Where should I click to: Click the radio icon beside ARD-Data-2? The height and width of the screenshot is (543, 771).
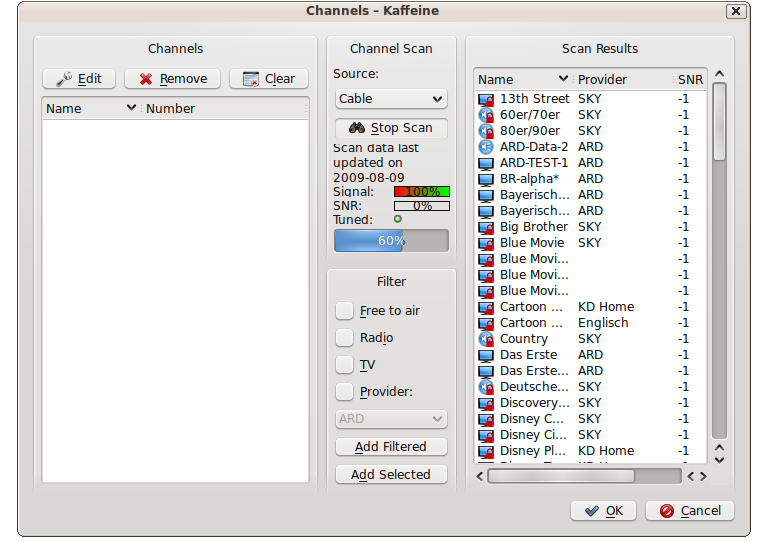pyautogui.click(x=486, y=147)
